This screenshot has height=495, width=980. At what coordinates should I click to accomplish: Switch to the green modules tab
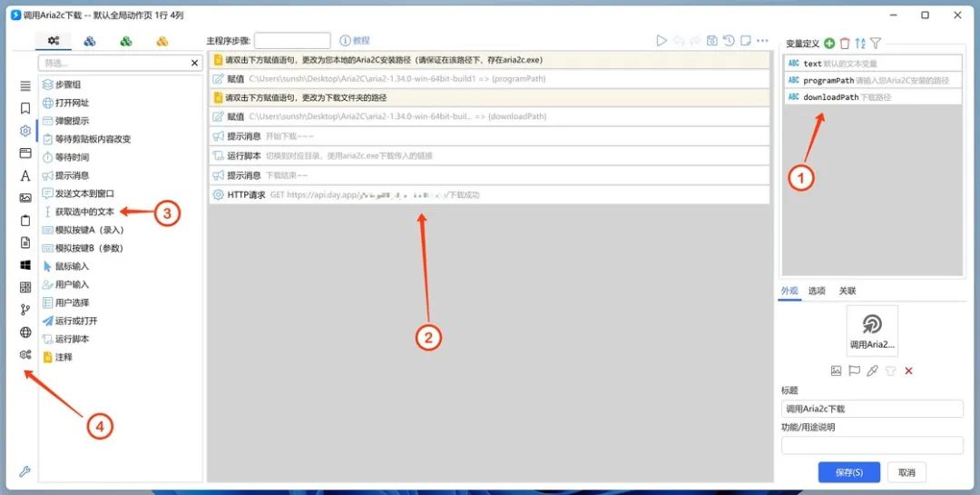coord(126,41)
